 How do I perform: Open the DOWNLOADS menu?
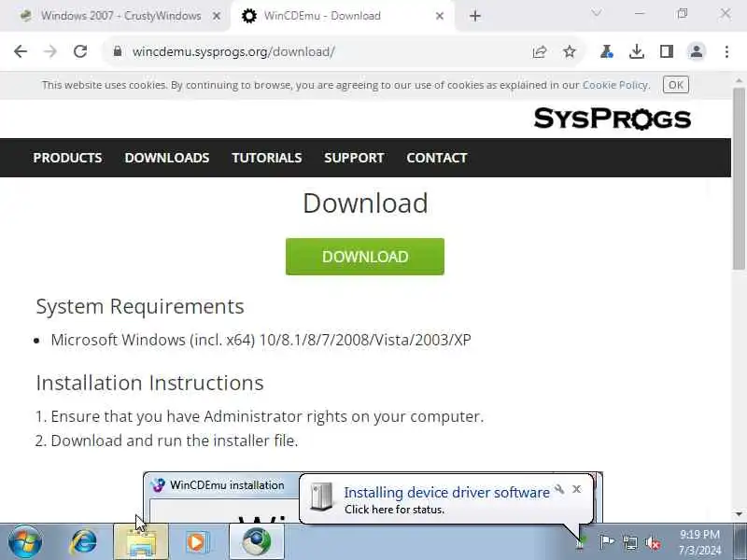(167, 158)
